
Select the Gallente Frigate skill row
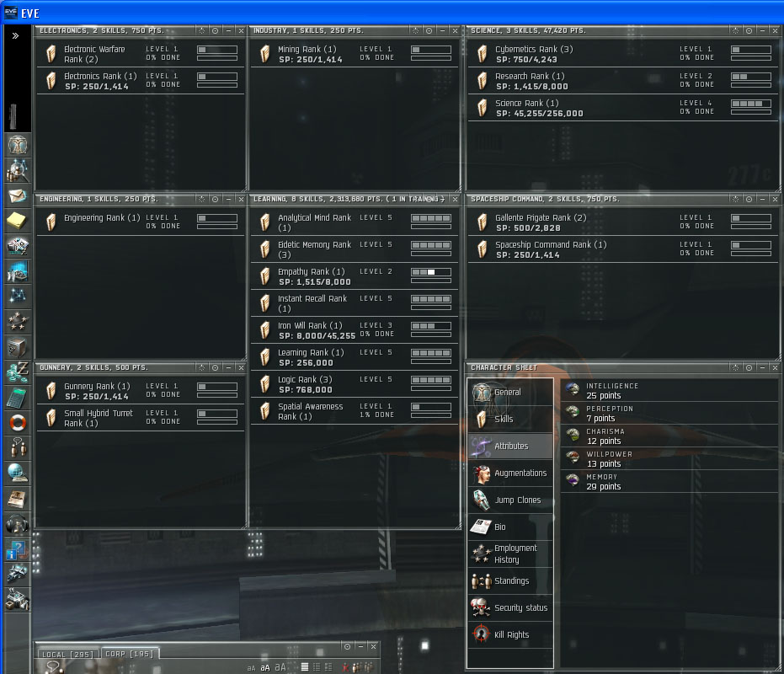pos(623,222)
